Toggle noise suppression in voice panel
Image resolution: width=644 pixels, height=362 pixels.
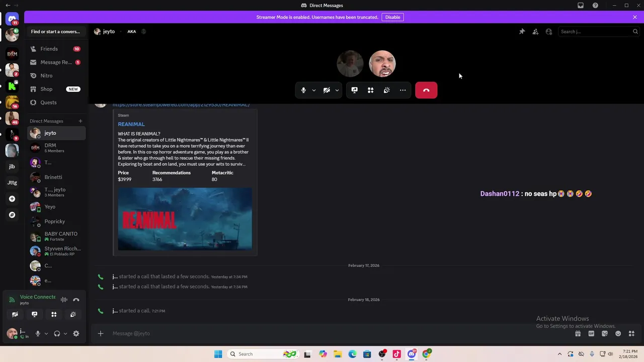pyautogui.click(x=64, y=300)
